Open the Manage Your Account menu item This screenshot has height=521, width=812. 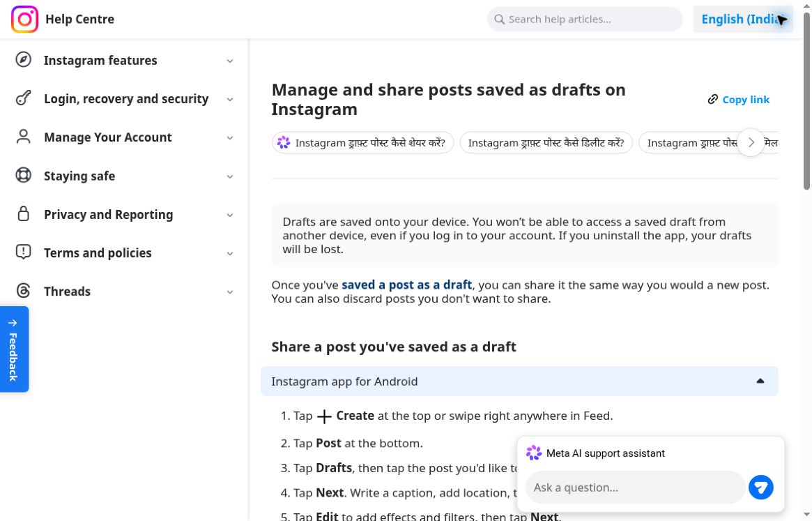click(x=124, y=137)
